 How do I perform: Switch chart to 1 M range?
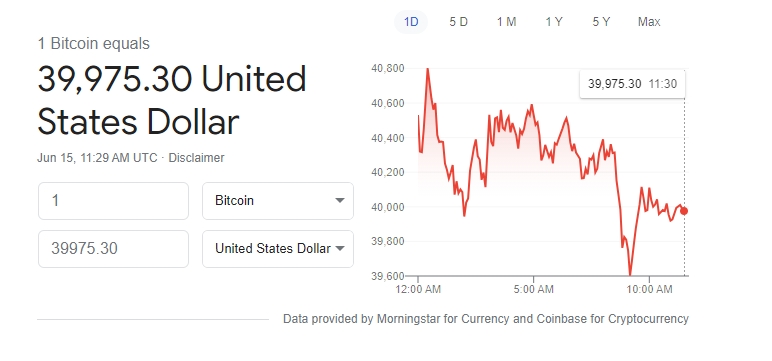point(506,22)
